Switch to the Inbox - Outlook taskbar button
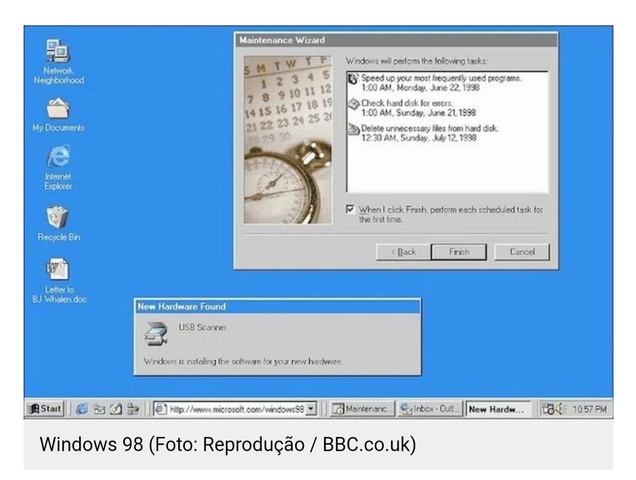This screenshot has height=480, width=636. coord(430,409)
